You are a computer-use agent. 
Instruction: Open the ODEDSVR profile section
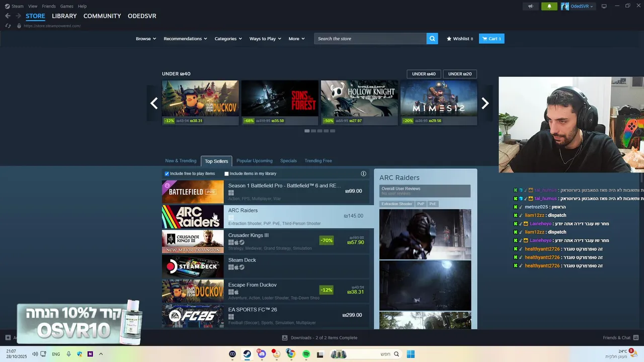pos(142,16)
